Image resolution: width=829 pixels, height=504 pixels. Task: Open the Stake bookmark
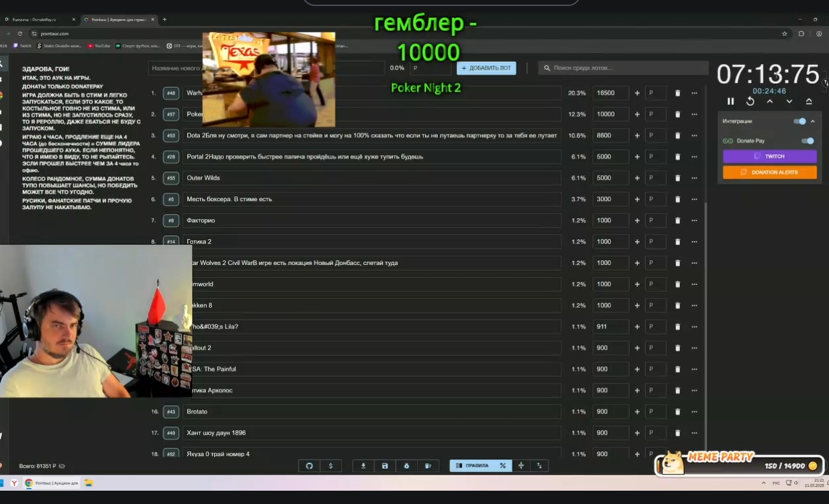60,46
